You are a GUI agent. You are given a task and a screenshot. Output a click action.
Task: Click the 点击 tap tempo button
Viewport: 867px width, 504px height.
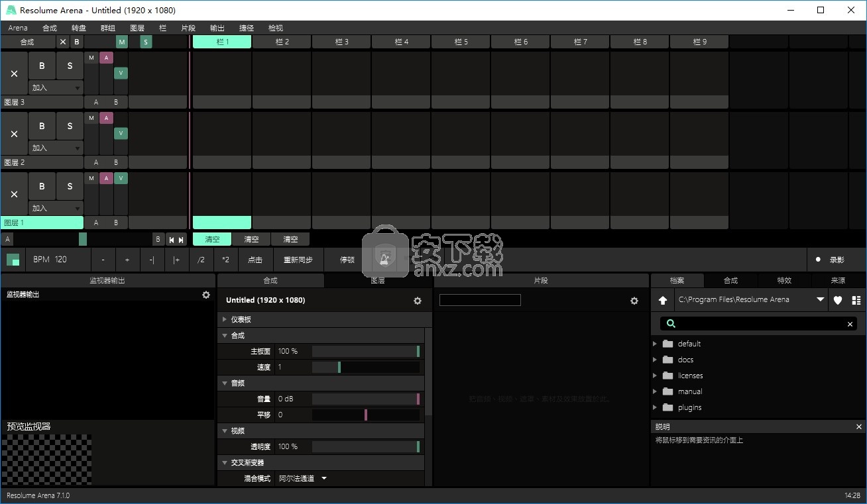pos(255,260)
